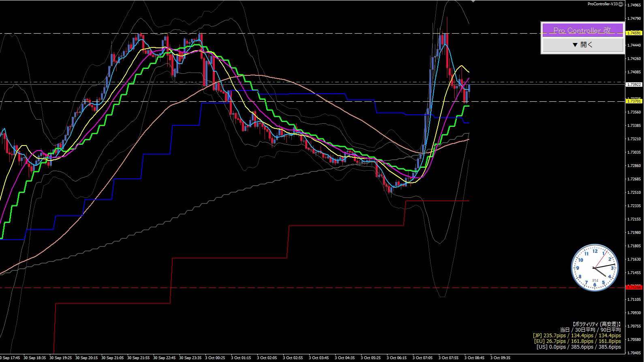The width and height of the screenshot is (644, 362).
Task: Click the 1.72860 price scale value
Action: 634,166
